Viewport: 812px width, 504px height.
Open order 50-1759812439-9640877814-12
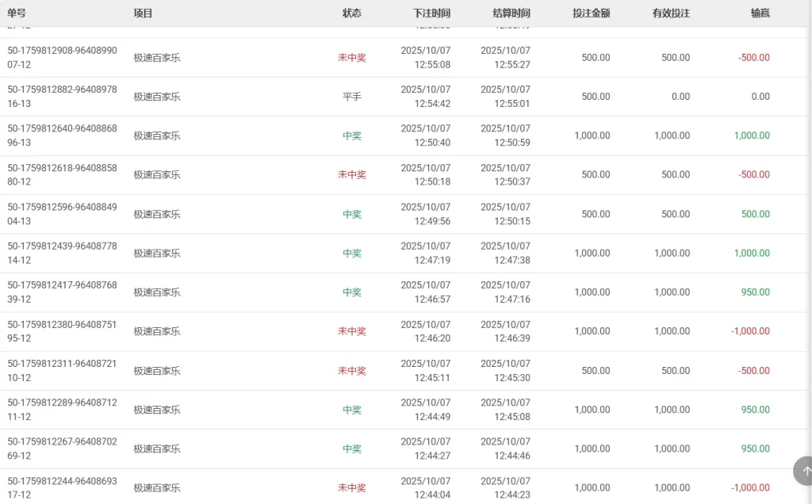tap(62, 253)
